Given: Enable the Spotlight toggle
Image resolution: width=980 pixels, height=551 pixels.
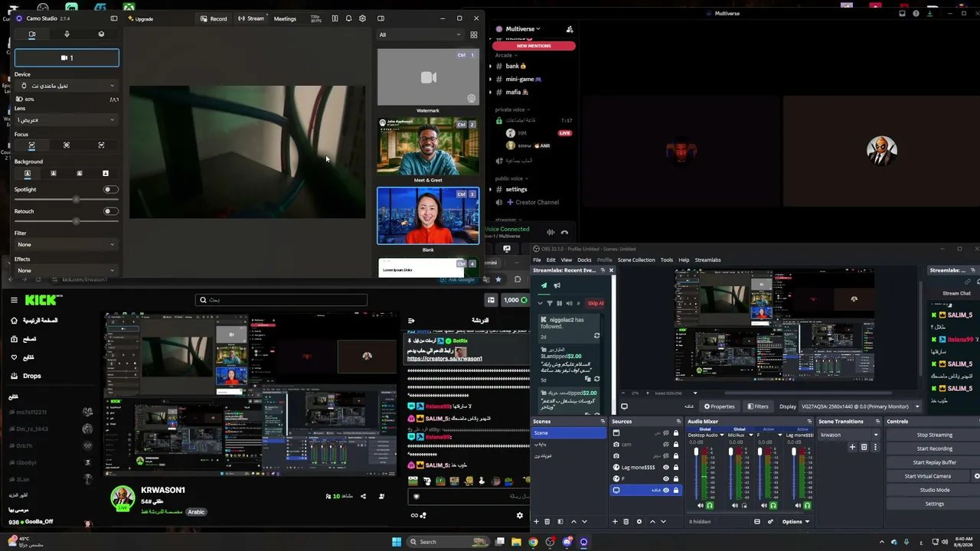Looking at the screenshot, I should (111, 190).
